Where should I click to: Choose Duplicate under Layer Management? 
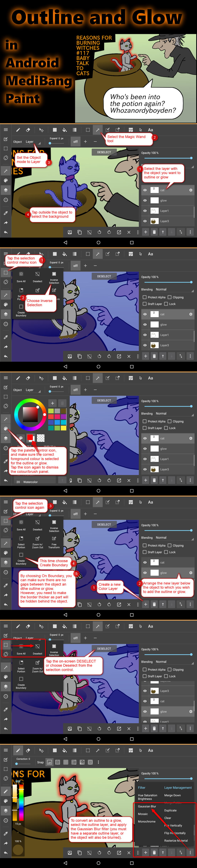(170, 810)
